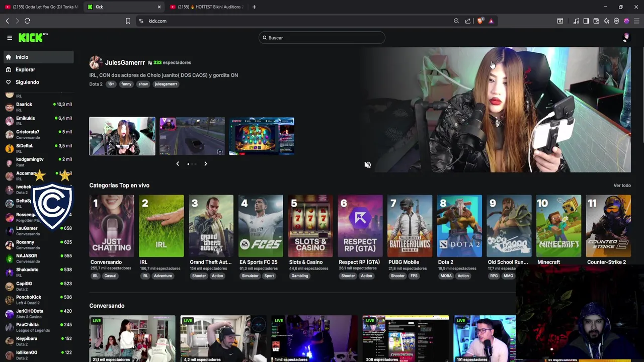Open the Kick hamburger sidebar menu

tap(10, 38)
